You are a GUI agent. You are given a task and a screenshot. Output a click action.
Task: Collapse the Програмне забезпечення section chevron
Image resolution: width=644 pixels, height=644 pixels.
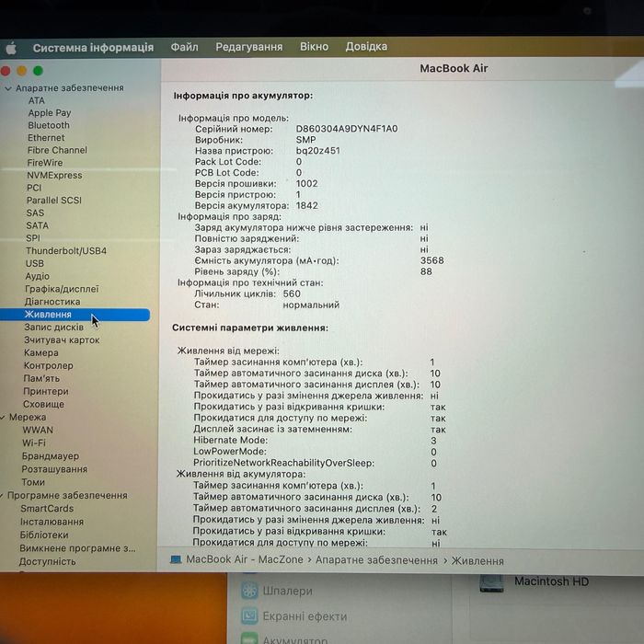(2, 496)
